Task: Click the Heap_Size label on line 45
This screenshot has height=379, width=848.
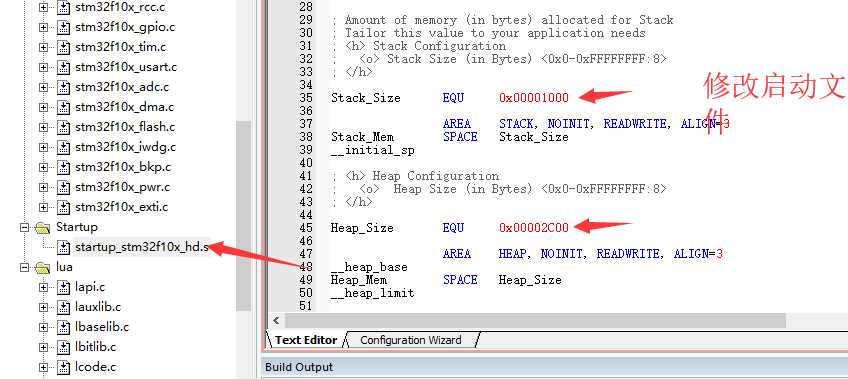Action: [x=362, y=228]
